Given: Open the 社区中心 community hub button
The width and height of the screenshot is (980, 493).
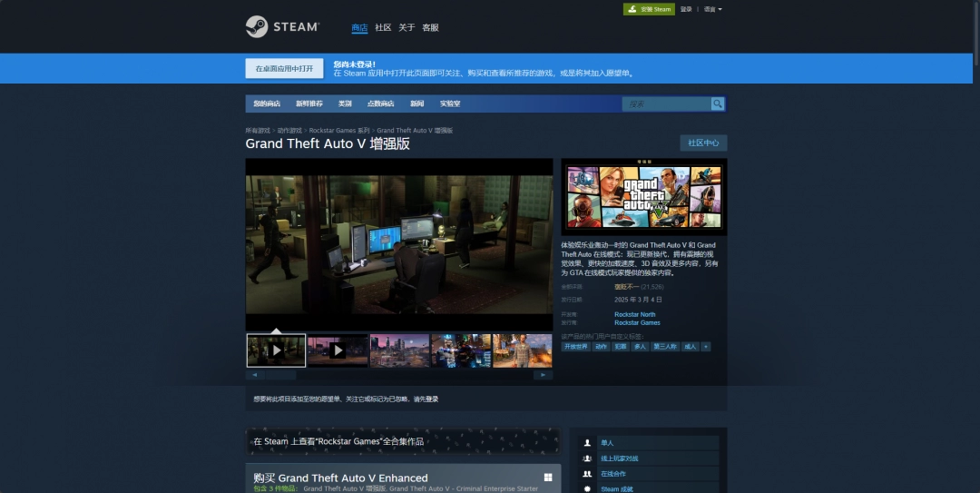Looking at the screenshot, I should pyautogui.click(x=703, y=143).
